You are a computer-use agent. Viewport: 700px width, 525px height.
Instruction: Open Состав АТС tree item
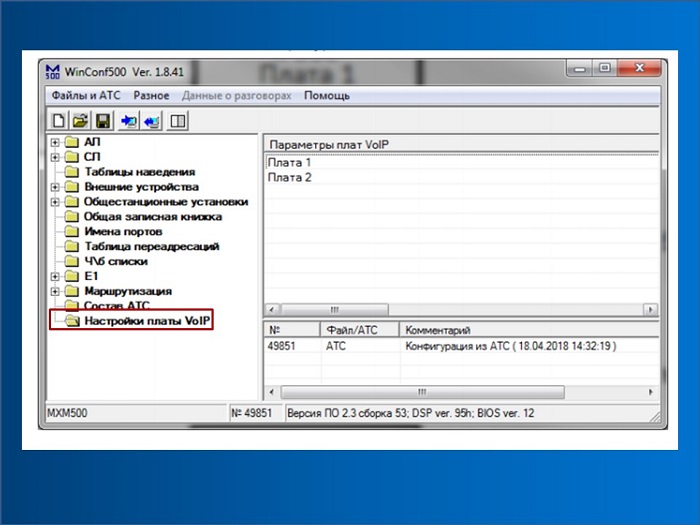point(117,305)
